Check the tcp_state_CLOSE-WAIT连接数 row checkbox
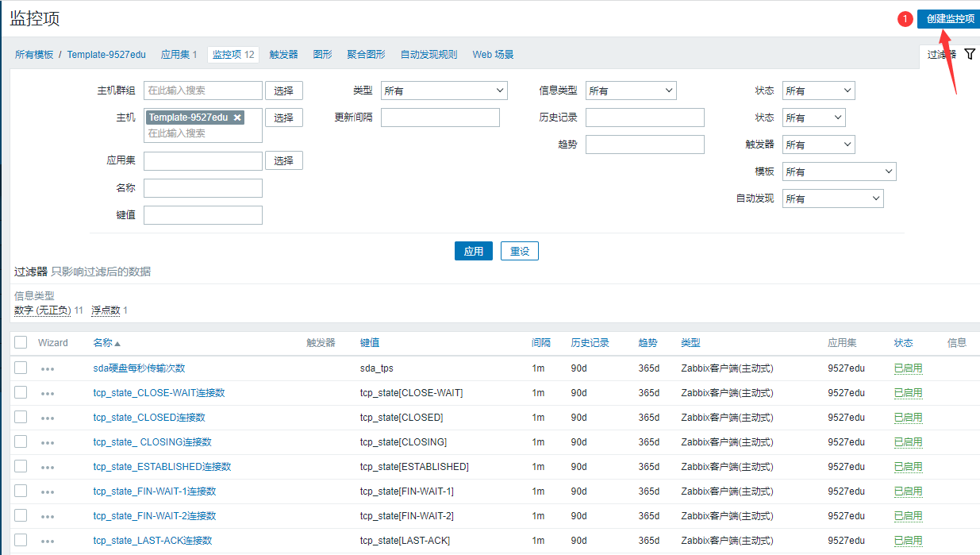Screen dimensions: 980x555 [21, 392]
